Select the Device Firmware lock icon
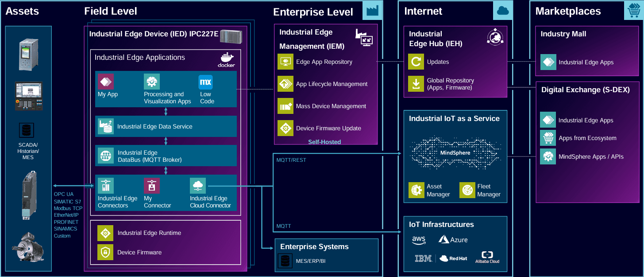The height and width of the screenshot is (277, 644). click(x=105, y=252)
